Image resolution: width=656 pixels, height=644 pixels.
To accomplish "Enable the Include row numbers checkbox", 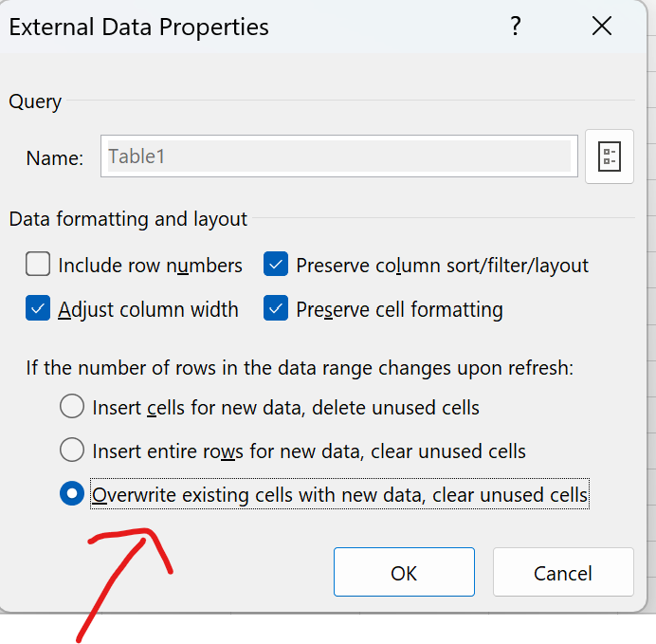I will (39, 265).
